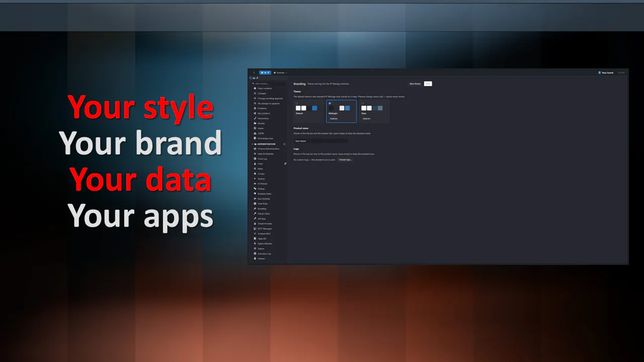Duplicate the Midnight theme
The height and width of the screenshot is (362, 644).
[334, 119]
